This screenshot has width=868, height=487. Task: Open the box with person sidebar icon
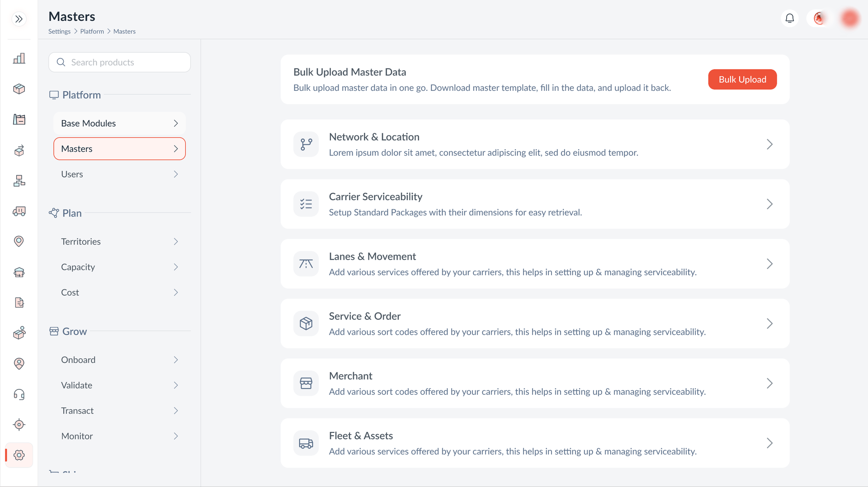(19, 333)
